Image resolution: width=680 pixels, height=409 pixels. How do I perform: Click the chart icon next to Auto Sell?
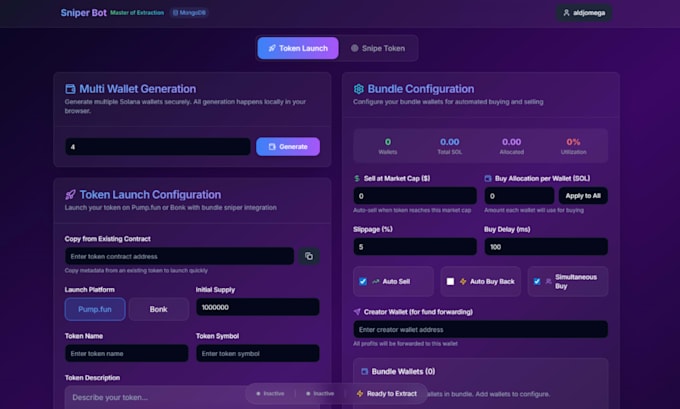376,281
